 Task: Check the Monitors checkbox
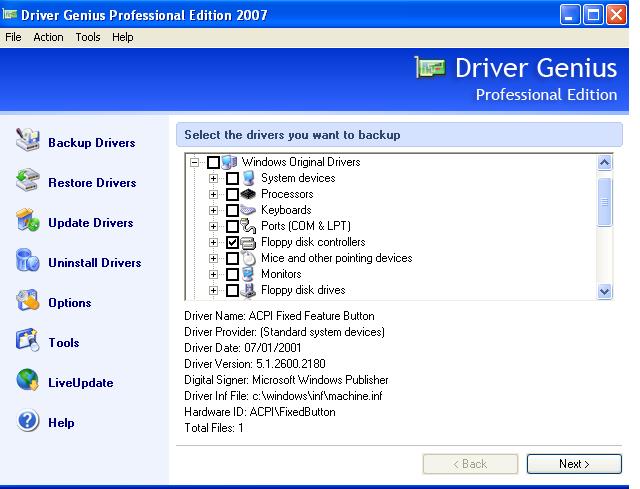pyautogui.click(x=232, y=274)
